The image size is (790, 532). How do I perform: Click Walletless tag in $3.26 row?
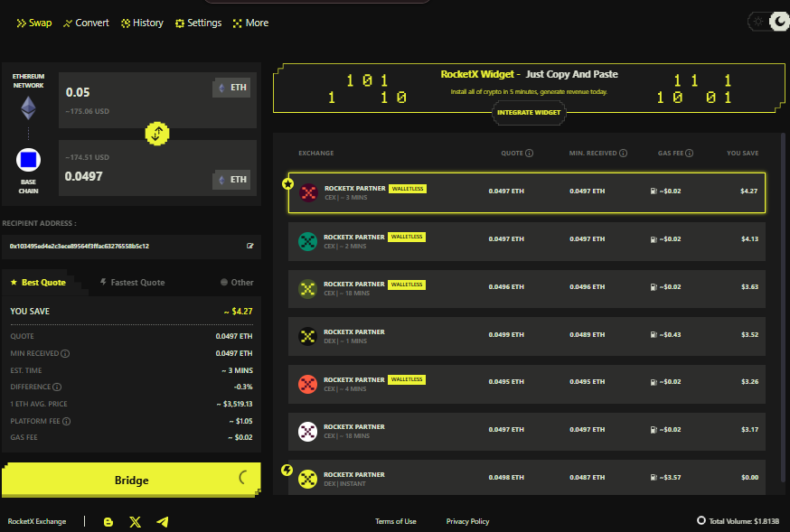click(x=407, y=379)
